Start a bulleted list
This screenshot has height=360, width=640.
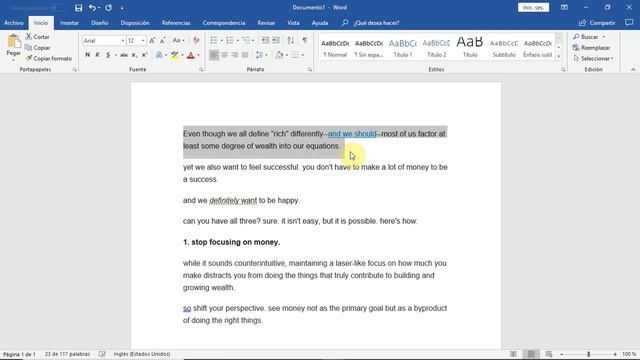(x=213, y=40)
